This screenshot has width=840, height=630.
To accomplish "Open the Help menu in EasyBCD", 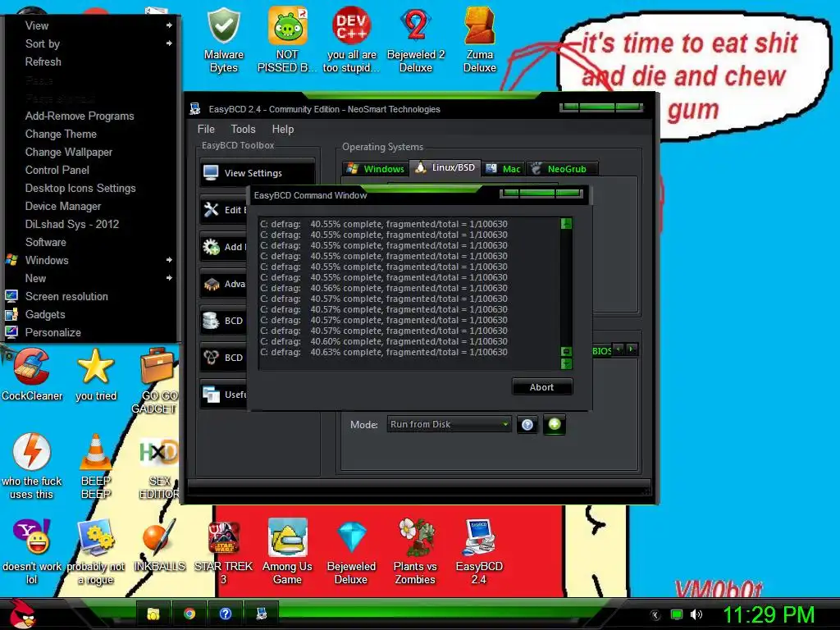I will point(283,129).
